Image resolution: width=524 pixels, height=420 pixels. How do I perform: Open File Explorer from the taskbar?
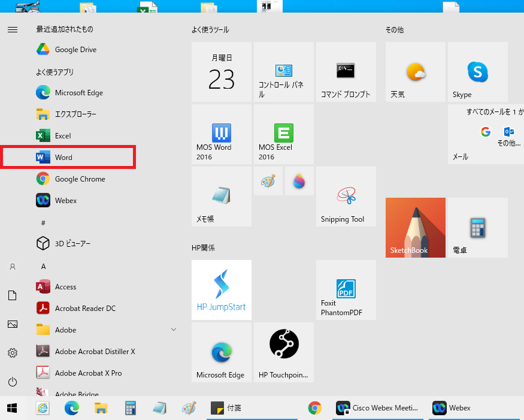coord(101,408)
